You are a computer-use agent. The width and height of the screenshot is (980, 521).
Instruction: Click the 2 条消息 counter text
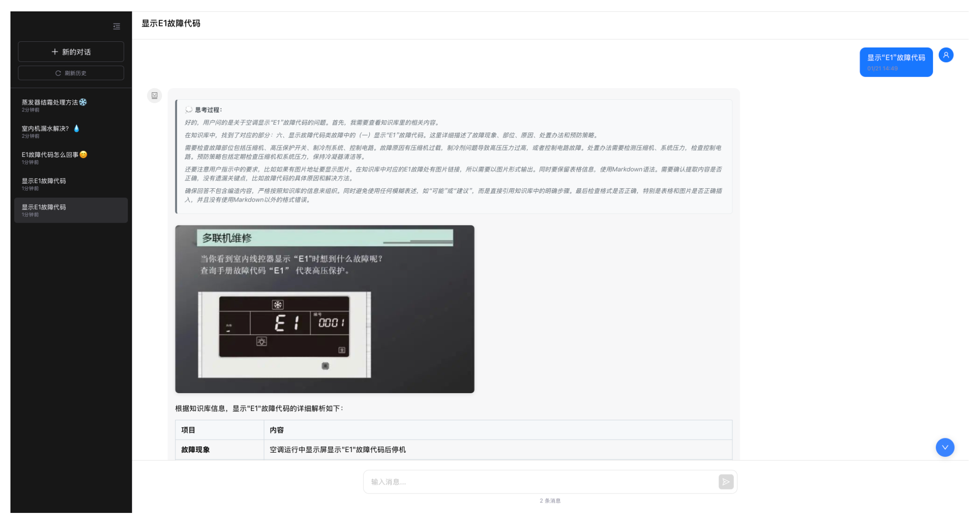[x=550, y=501]
